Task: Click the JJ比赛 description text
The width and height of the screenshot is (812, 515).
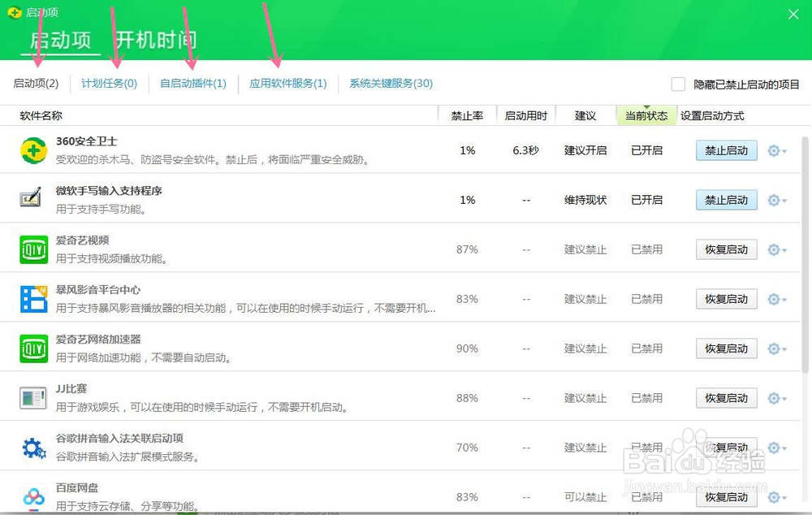Action: [202, 407]
